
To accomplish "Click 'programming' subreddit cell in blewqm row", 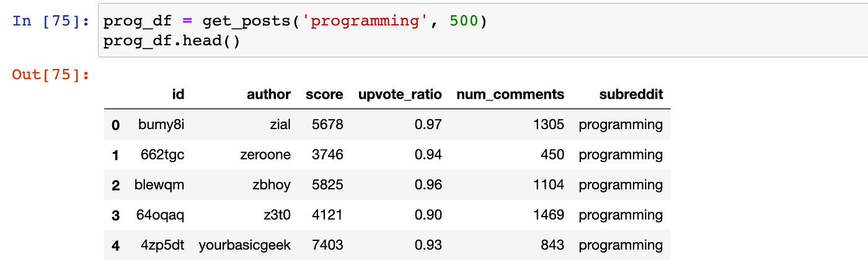I will pyautogui.click(x=621, y=186).
